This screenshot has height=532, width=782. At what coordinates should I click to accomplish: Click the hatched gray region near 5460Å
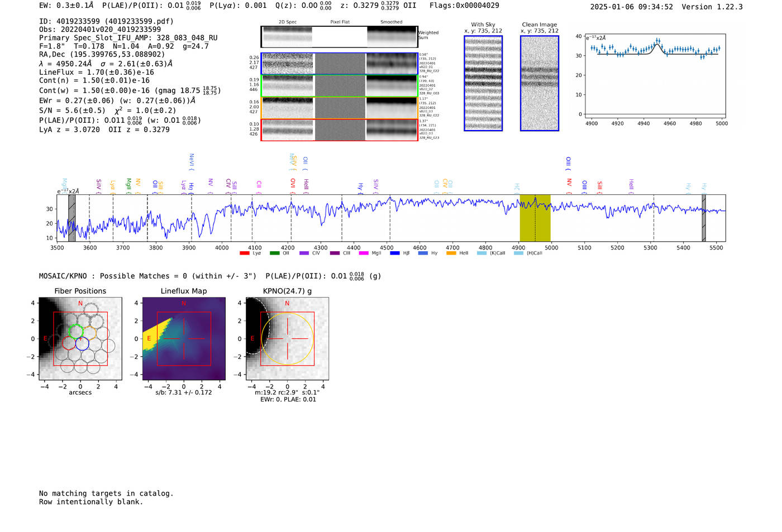point(704,218)
